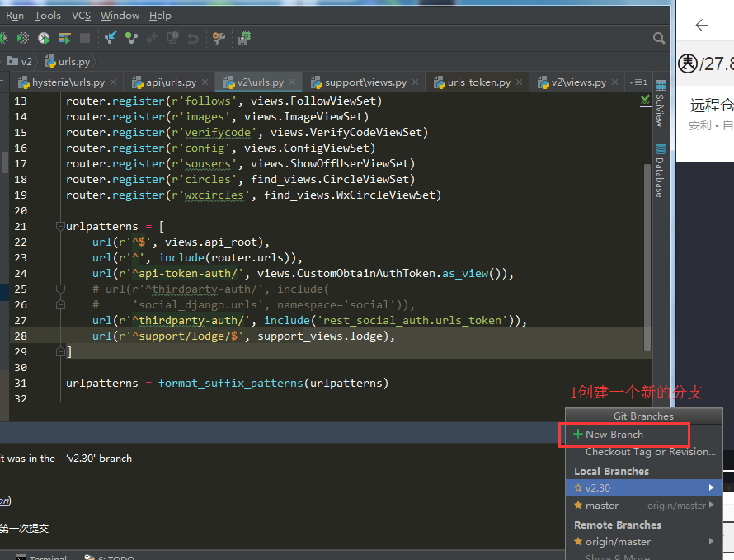Screen dimensions: 734x560
Task: Close the urls_token.py tab
Action: pyautogui.click(x=519, y=82)
